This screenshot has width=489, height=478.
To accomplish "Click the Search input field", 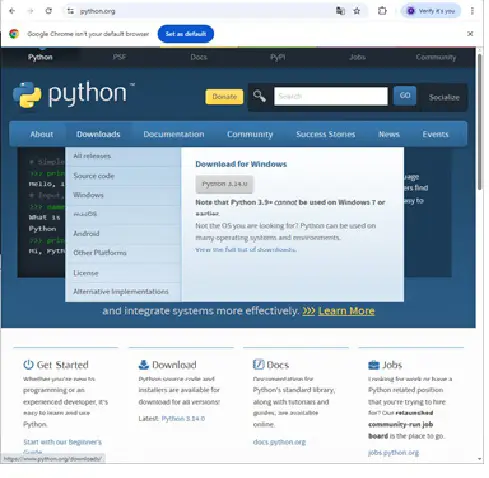I will pos(331,96).
